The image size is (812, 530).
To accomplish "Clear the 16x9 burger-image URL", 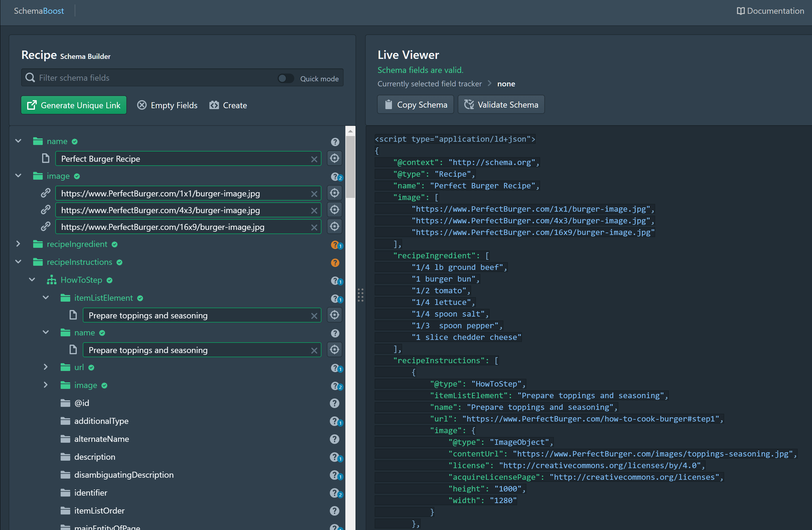I will coord(314,227).
